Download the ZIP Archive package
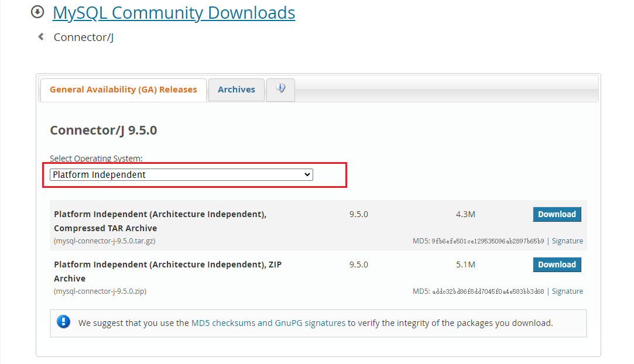Image resolution: width=634 pixels, height=364 pixels. point(557,265)
